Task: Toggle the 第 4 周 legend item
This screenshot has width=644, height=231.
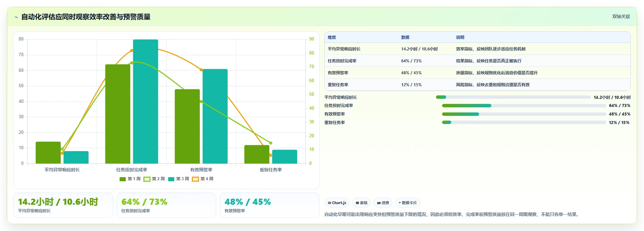Action: click(203, 179)
